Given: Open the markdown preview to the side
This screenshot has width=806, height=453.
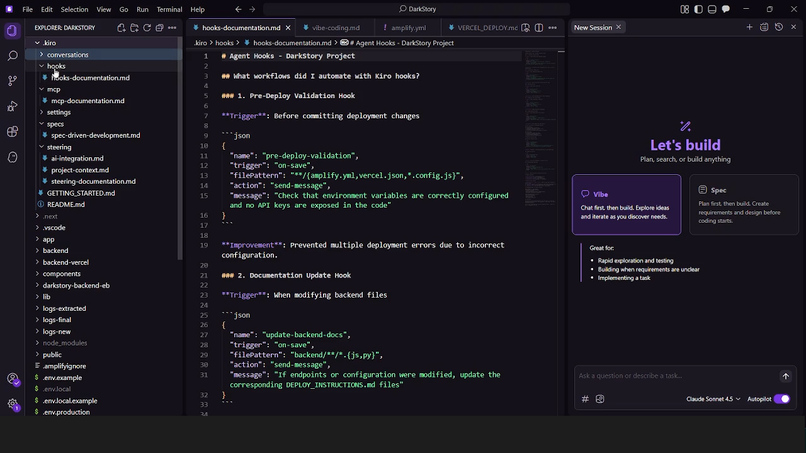Looking at the screenshot, I should click(525, 28).
